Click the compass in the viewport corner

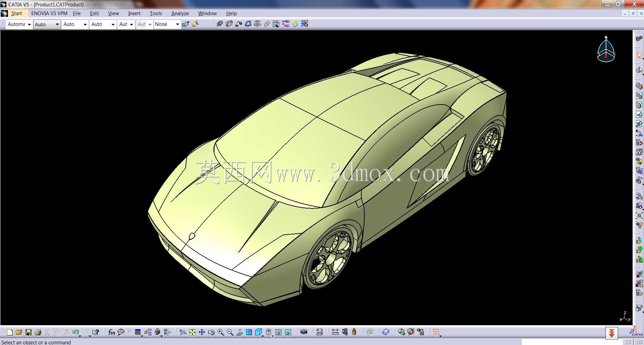tap(606, 49)
